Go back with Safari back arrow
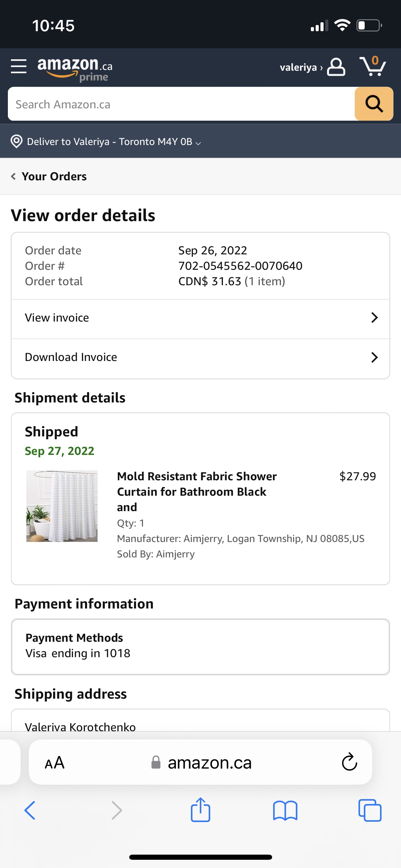Screen dimensions: 401x868 click(30, 811)
